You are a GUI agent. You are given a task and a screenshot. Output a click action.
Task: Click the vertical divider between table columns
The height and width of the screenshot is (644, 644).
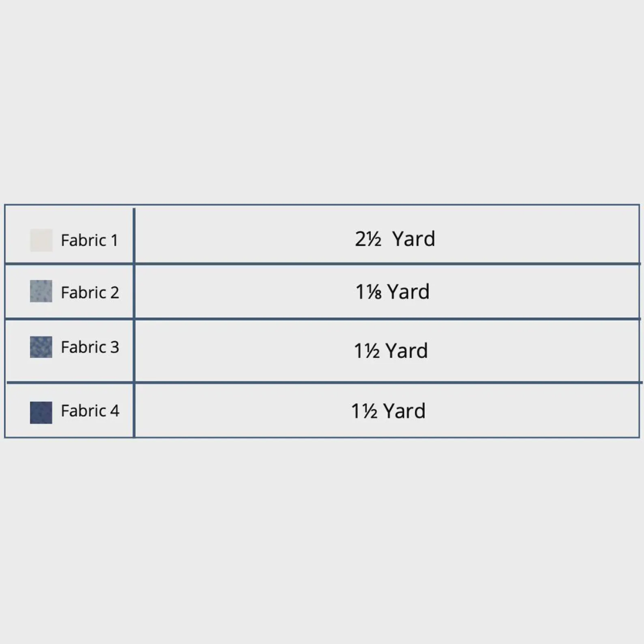point(134,322)
